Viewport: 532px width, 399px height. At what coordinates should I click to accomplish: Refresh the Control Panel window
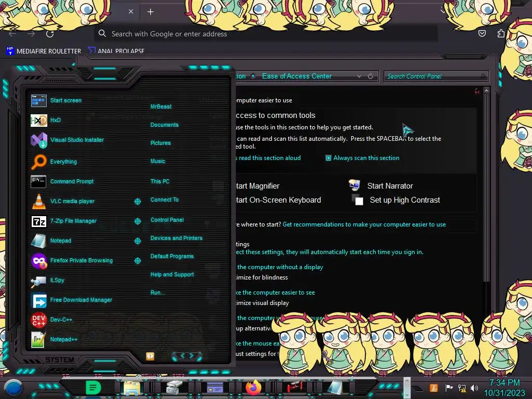click(x=370, y=76)
